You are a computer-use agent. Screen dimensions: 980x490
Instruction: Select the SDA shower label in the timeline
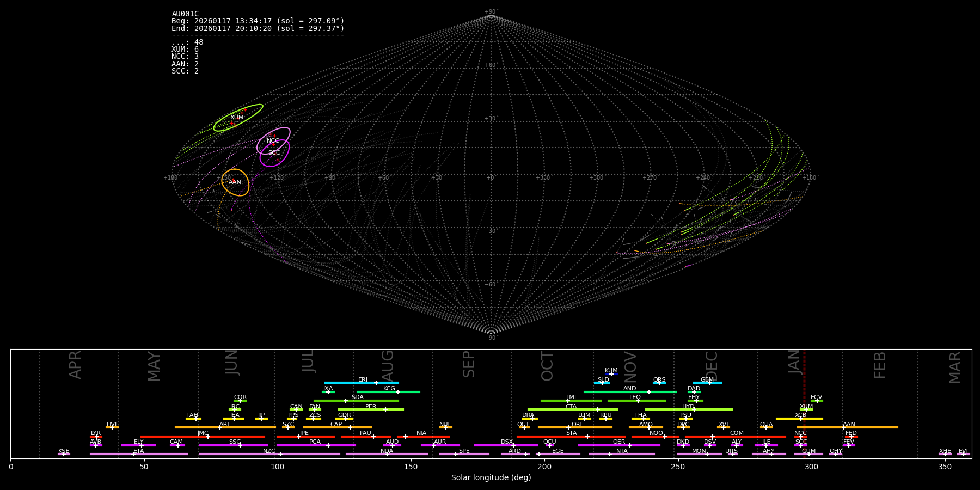358,397
